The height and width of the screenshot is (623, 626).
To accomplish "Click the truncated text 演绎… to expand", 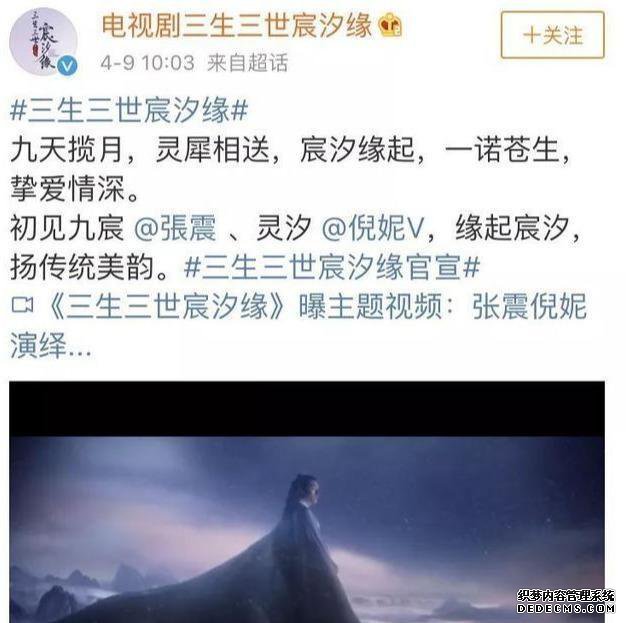I will [x=51, y=345].
